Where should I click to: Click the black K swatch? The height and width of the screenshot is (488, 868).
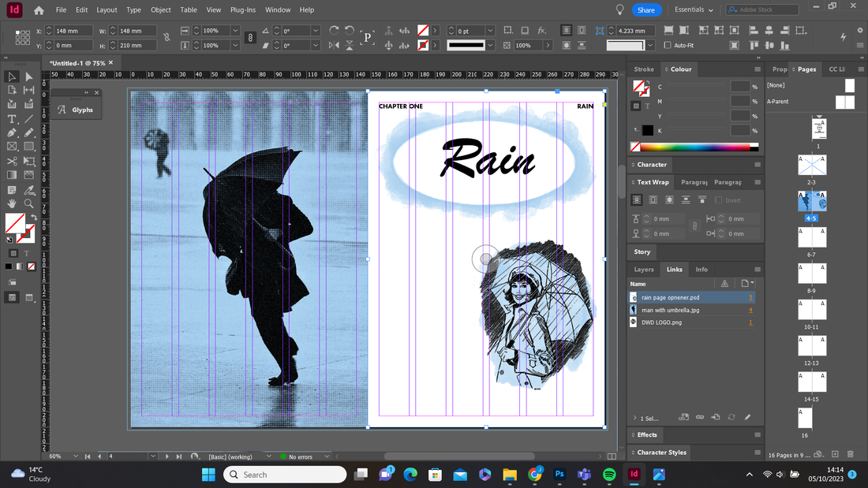(648, 131)
